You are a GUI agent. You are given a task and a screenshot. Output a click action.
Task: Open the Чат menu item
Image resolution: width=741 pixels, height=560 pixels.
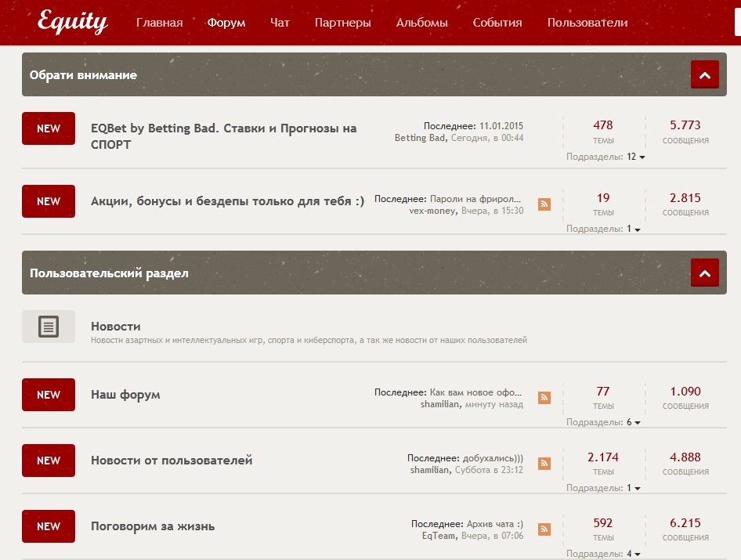[x=280, y=23]
